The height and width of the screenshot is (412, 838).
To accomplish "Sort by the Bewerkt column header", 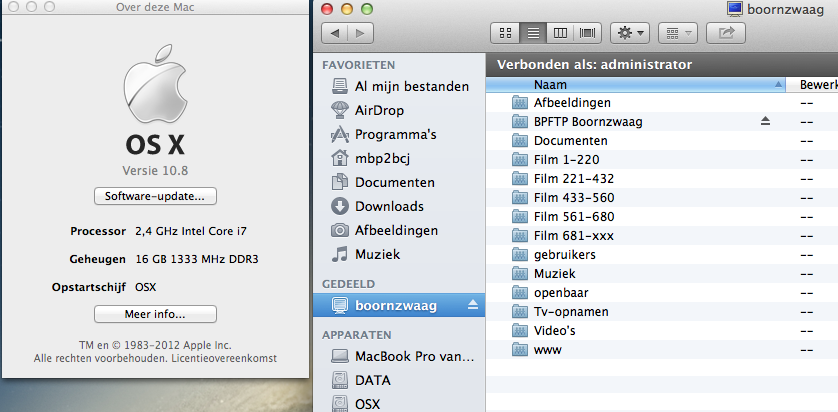I will point(813,84).
